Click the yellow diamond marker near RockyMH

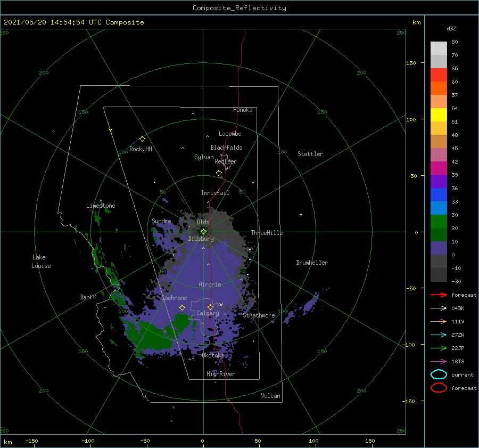pos(142,139)
